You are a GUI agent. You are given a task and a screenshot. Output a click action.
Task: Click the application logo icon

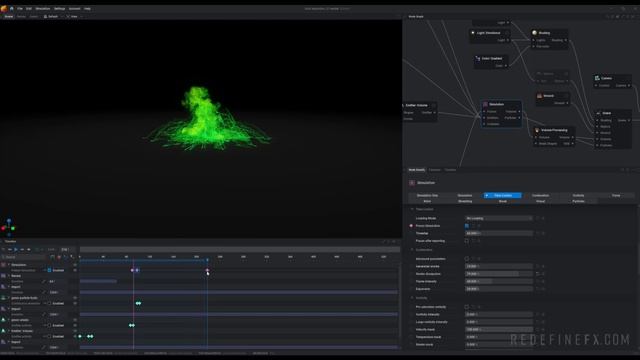(x=4, y=9)
